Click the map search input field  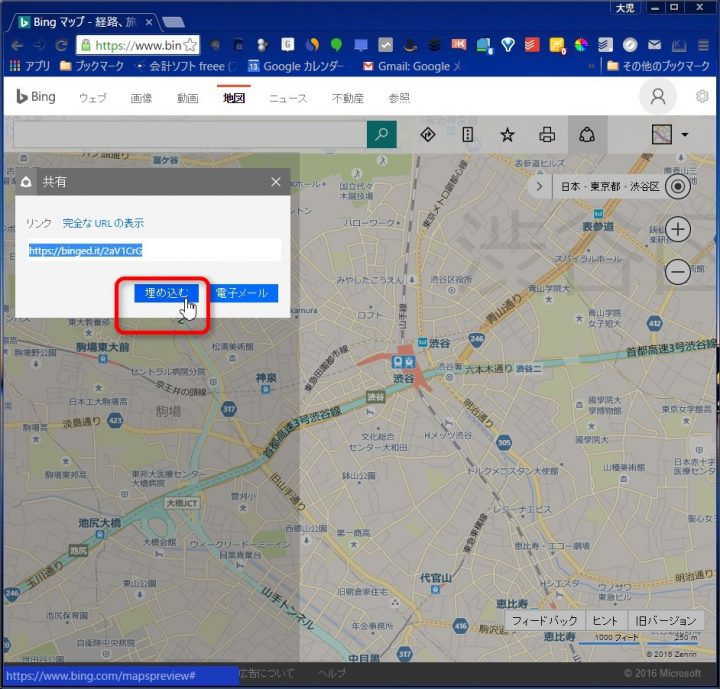click(x=190, y=135)
